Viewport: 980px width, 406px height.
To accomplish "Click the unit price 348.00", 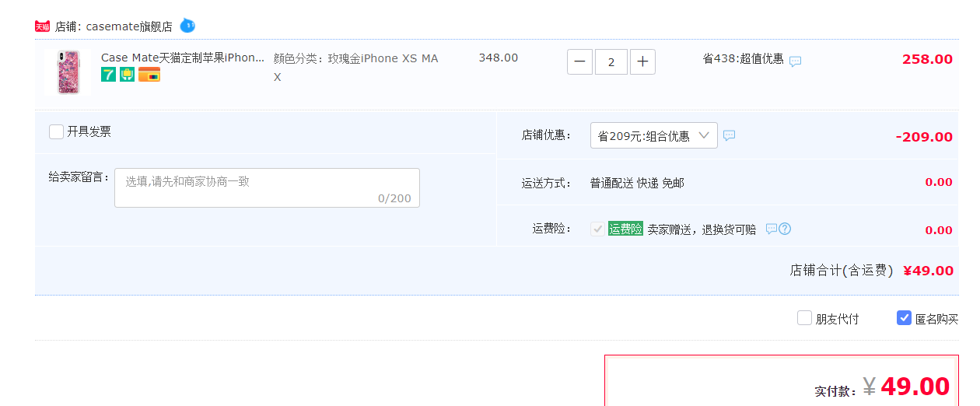I will coord(499,58).
